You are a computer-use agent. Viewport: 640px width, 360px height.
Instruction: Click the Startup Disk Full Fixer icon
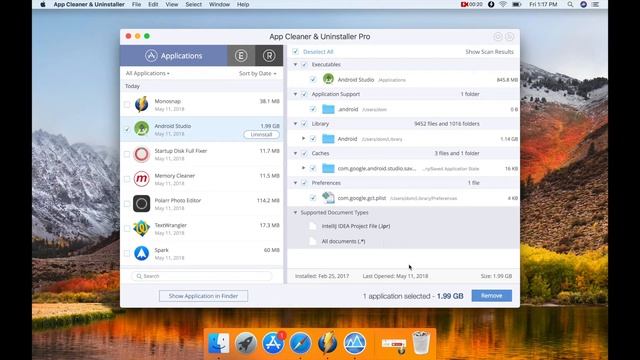[x=142, y=154]
